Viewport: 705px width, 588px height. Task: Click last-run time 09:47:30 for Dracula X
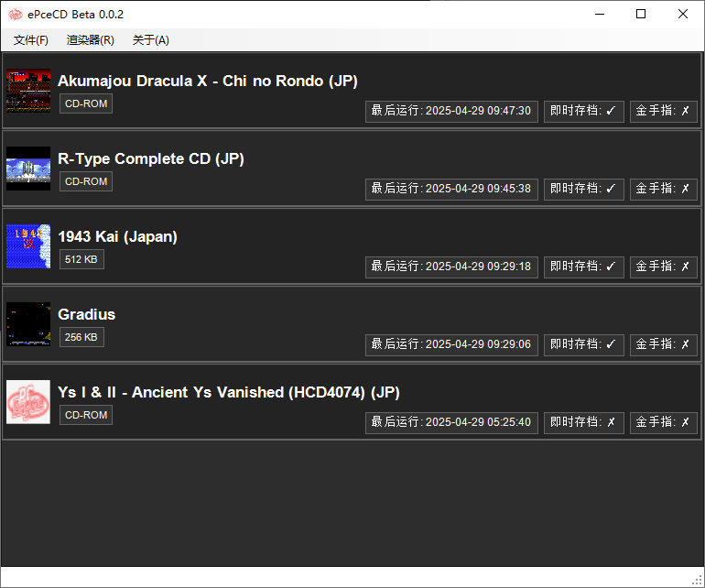click(x=451, y=111)
